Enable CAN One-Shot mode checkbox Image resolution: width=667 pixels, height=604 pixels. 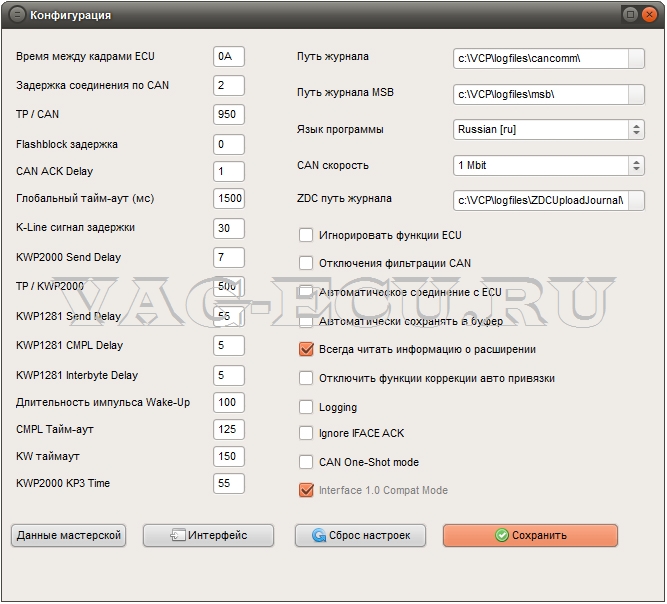tap(307, 462)
